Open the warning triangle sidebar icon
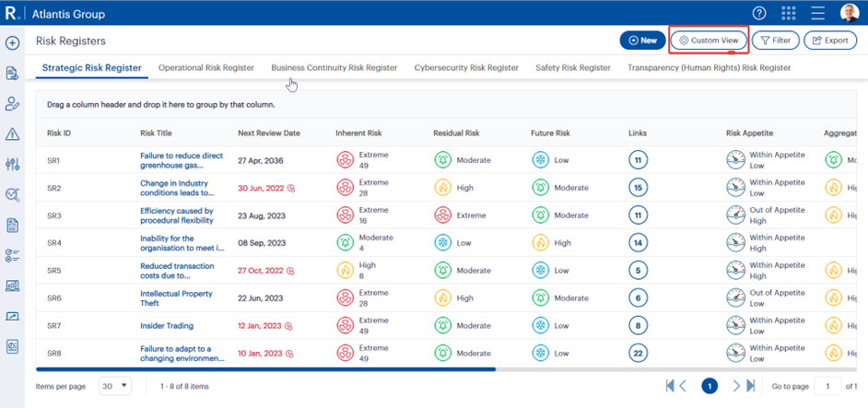The width and height of the screenshot is (868, 408). tap(12, 134)
